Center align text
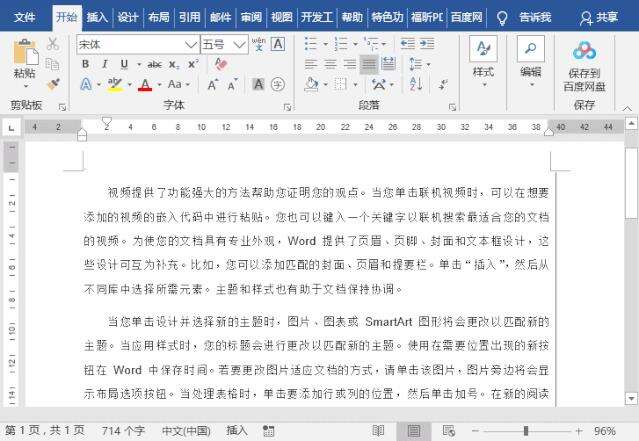The height and width of the screenshot is (441, 639). (x=331, y=64)
